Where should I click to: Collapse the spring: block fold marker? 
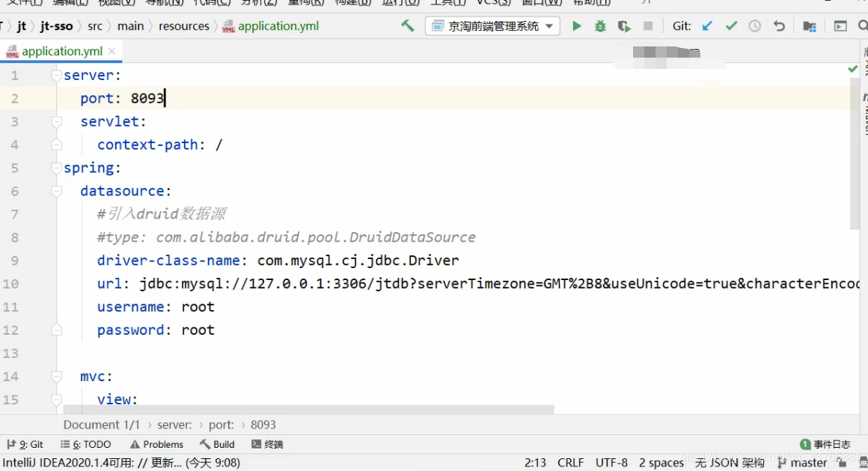pos(56,168)
